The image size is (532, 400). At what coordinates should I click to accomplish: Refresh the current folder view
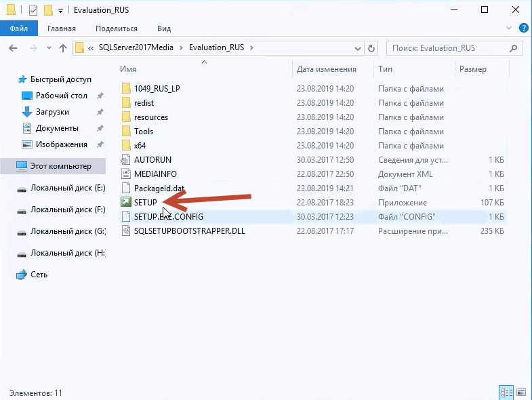pos(371,48)
